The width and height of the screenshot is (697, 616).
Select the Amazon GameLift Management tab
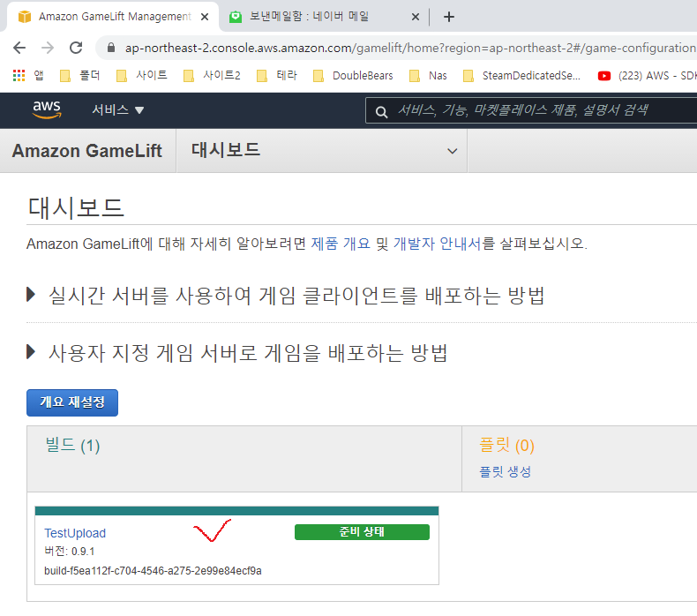click(x=111, y=17)
